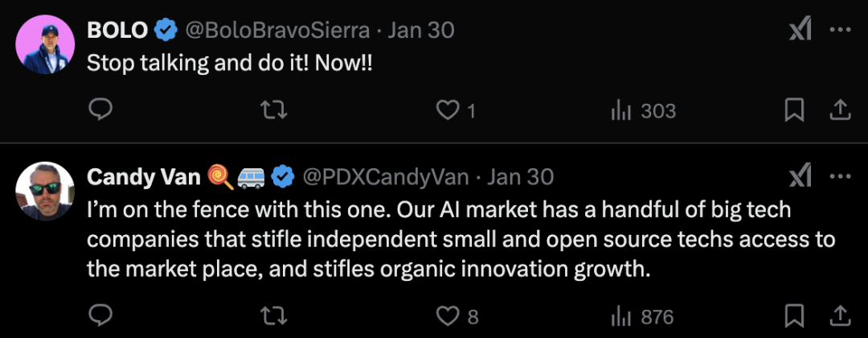The width and height of the screenshot is (868, 338).
Task: Like Candy Van's post
Action: [447, 315]
